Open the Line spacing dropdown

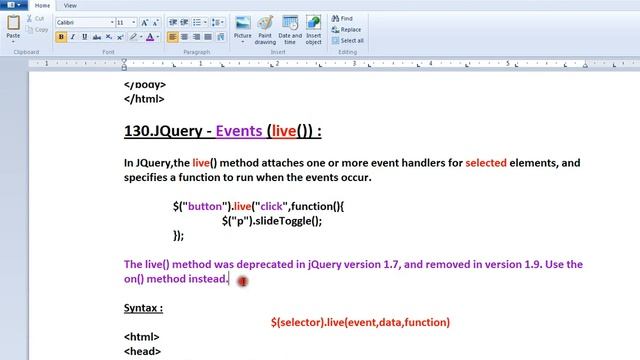point(218,22)
